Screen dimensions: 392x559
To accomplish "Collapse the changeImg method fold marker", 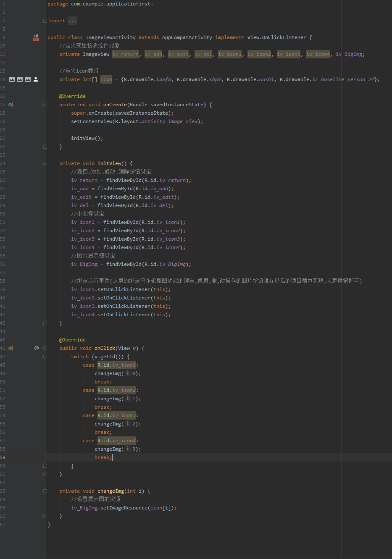I will point(45,491).
